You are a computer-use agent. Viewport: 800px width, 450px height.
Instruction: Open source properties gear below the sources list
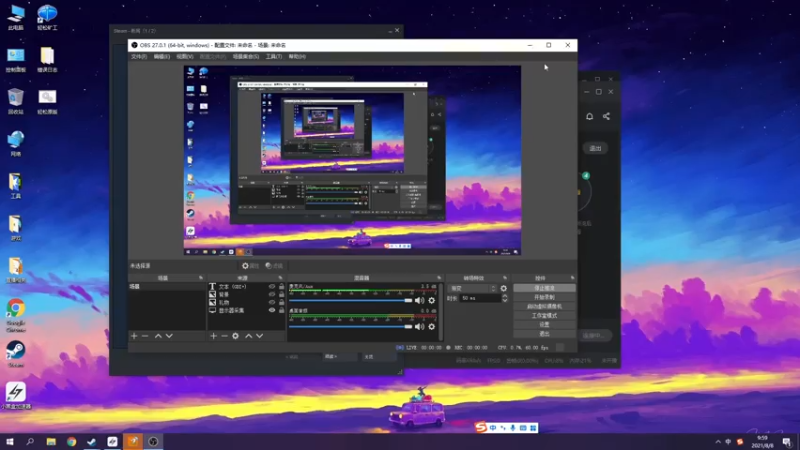235,336
